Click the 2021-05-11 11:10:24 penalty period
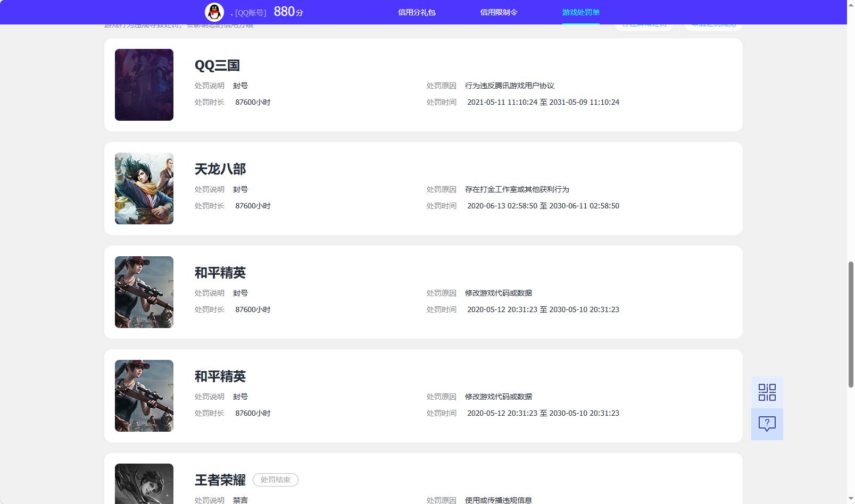 click(x=543, y=102)
